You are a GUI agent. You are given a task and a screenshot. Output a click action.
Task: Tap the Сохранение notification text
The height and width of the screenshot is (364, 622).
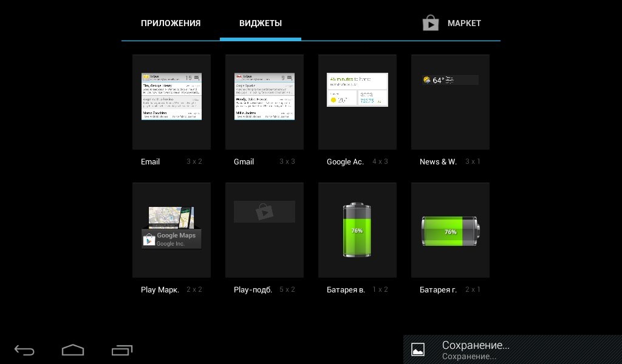pyautogui.click(x=475, y=346)
